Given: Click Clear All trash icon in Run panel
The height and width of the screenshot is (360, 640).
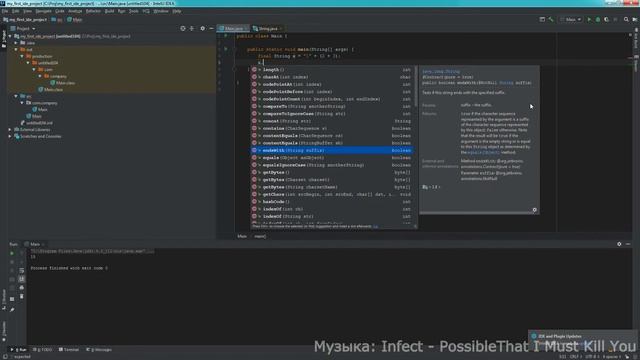Looking at the screenshot, I should [22, 296].
